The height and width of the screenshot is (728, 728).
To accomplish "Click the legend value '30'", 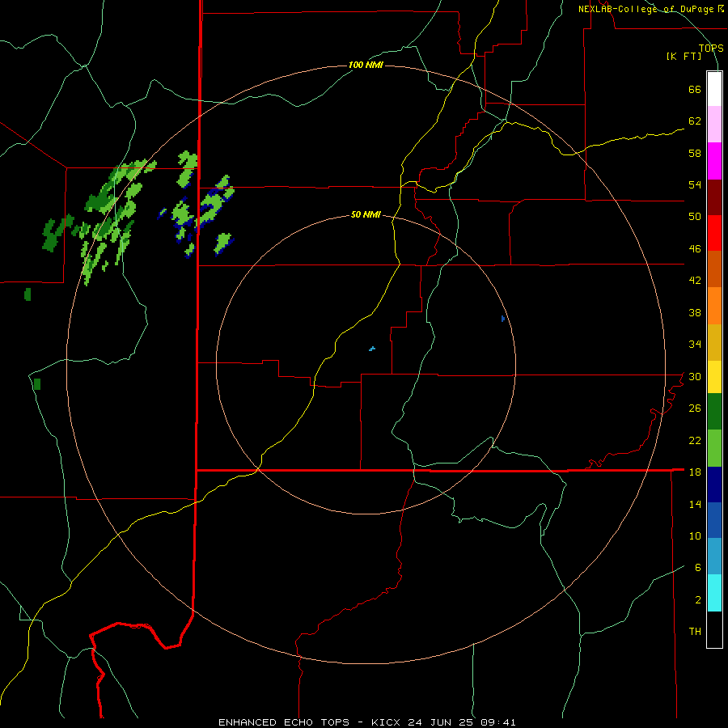I will 695,376.
